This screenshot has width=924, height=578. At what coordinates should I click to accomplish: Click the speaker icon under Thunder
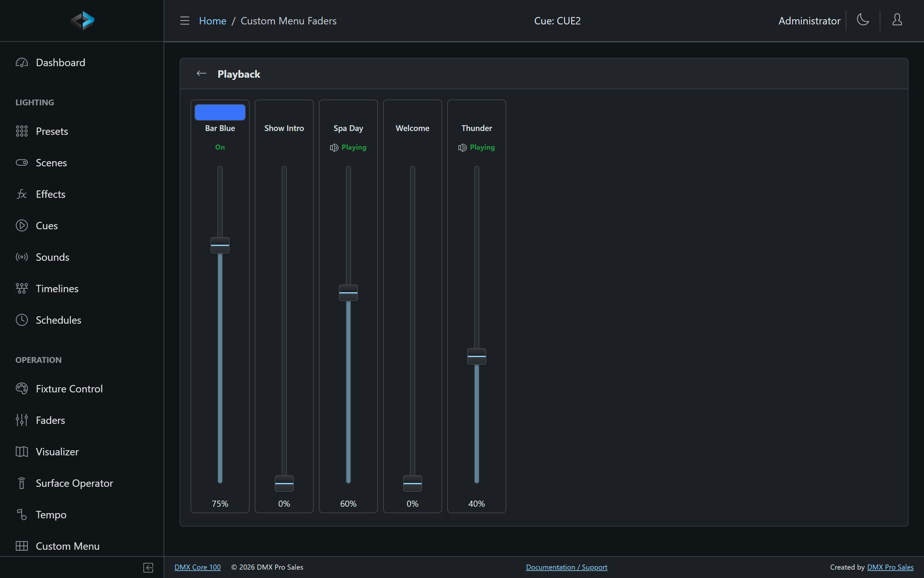point(462,148)
